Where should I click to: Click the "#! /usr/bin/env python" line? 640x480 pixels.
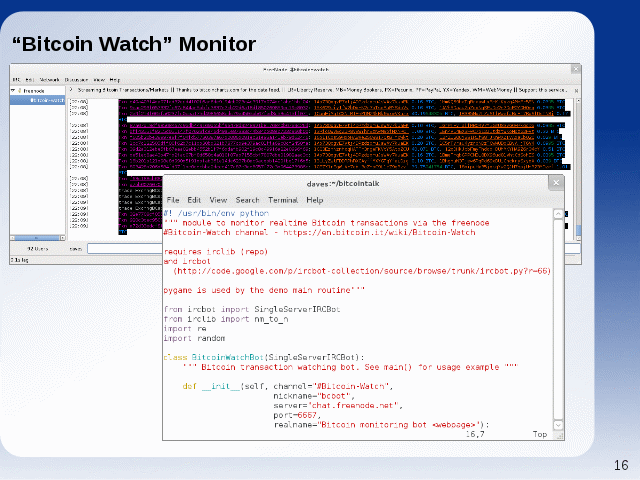pyautogui.click(x=216, y=213)
